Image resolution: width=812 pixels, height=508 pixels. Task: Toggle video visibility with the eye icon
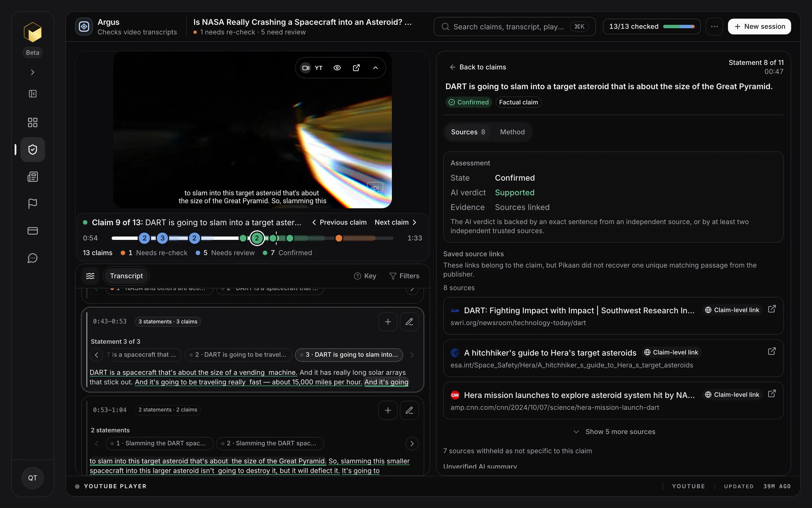pos(337,68)
